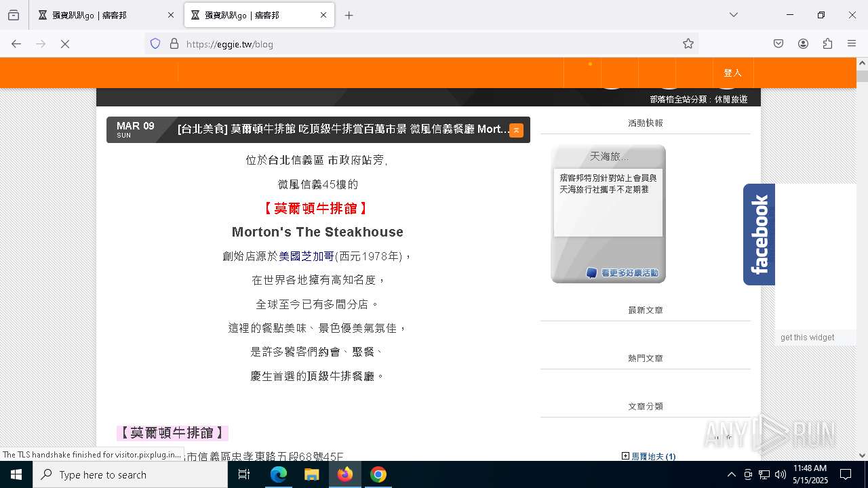Viewport: 868px width, 488px height.
Task: Open tracking protection shield info
Action: click(155, 43)
